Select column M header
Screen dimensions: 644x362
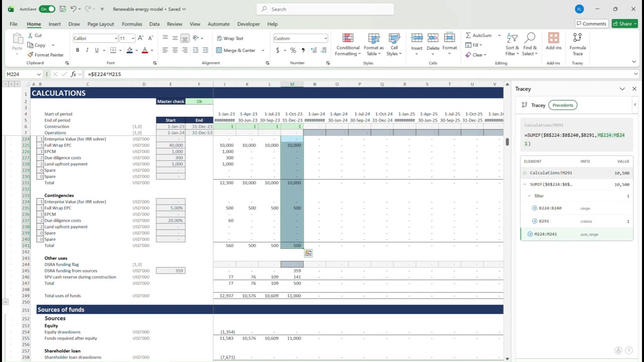pyautogui.click(x=292, y=84)
